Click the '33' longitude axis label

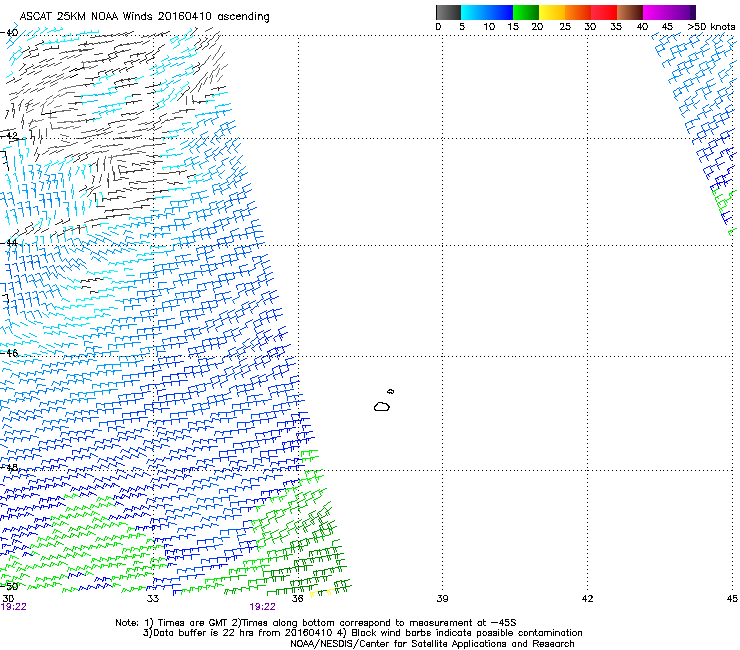click(x=153, y=599)
